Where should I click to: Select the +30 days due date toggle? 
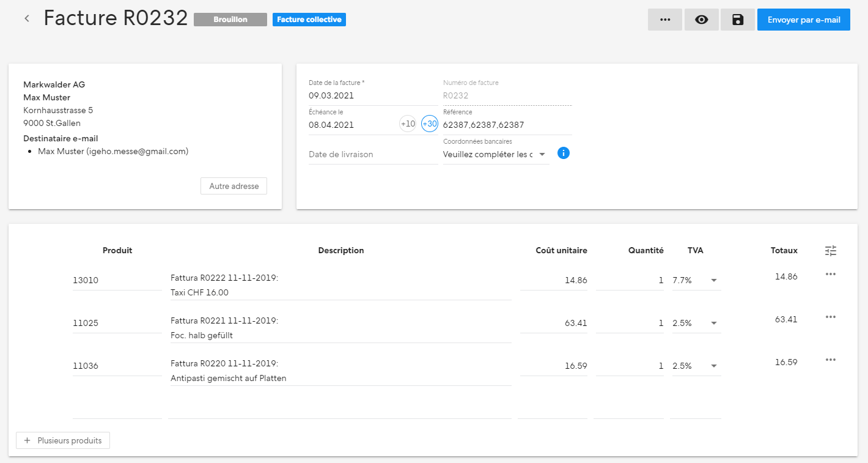[x=430, y=124]
